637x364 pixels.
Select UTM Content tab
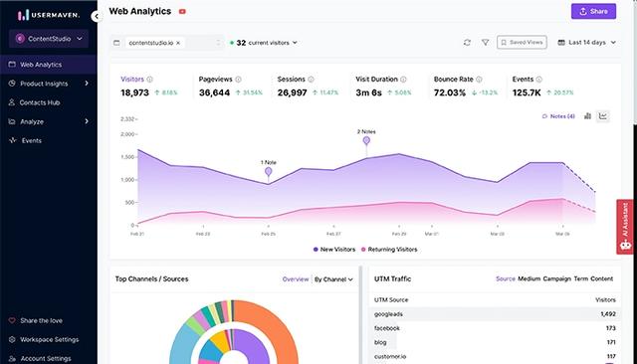click(x=601, y=278)
